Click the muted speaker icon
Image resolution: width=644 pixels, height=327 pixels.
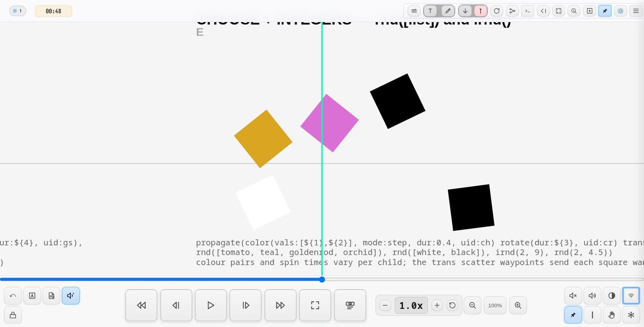573,296
